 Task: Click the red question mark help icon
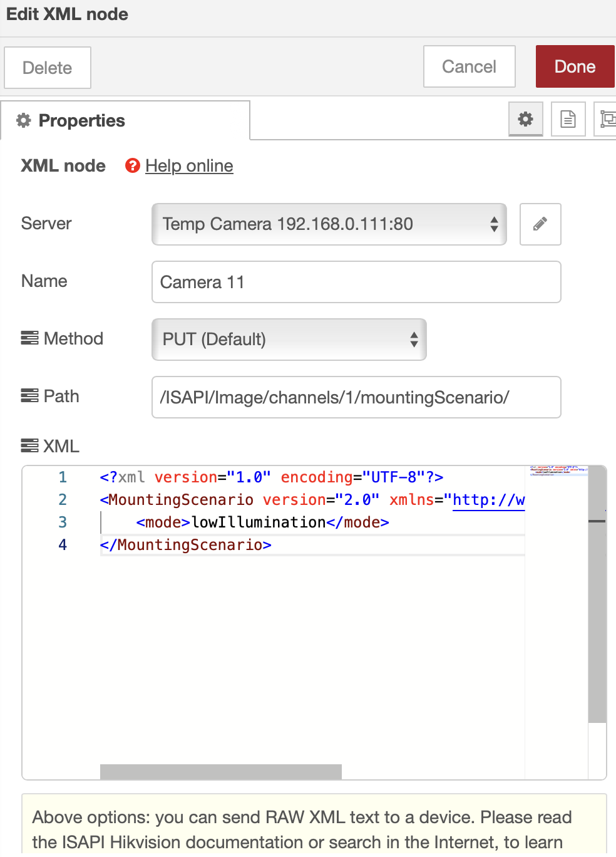coord(132,165)
